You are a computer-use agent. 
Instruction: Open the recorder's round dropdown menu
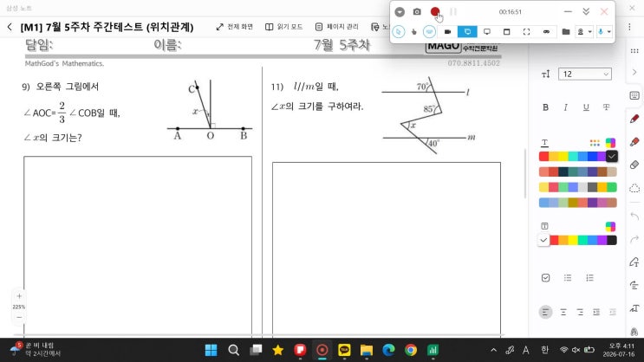pyautogui.click(x=400, y=12)
